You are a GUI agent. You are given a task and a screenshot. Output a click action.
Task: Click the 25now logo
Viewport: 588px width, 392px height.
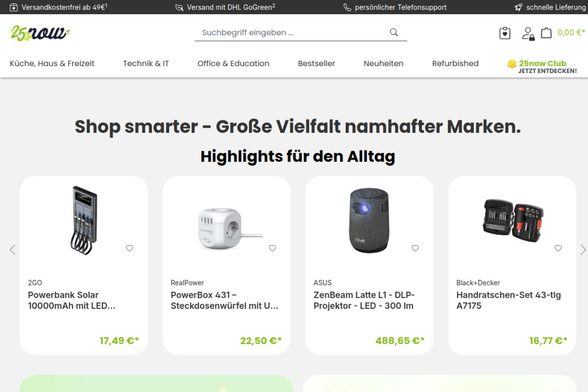click(40, 33)
